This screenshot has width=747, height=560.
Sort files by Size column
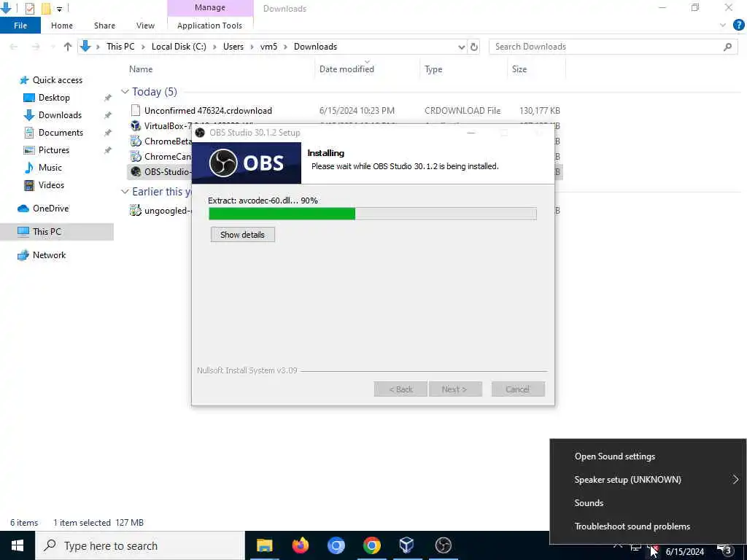(519, 69)
